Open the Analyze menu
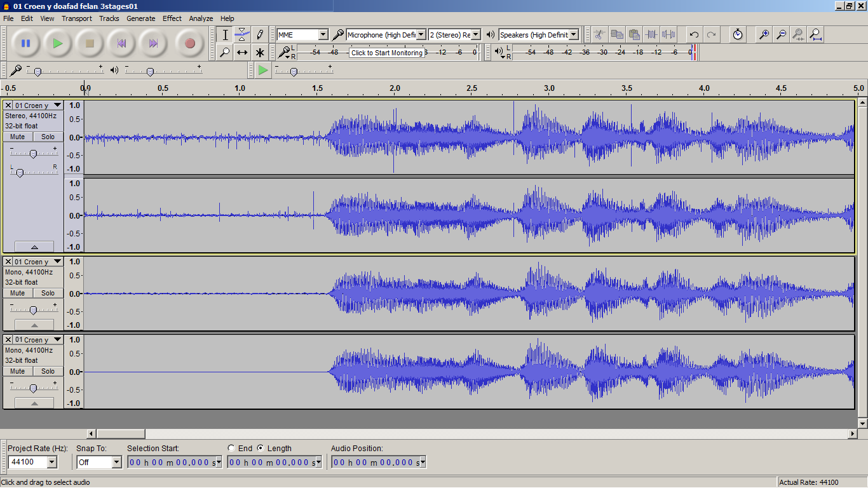This screenshot has width=868, height=488. tap(201, 18)
